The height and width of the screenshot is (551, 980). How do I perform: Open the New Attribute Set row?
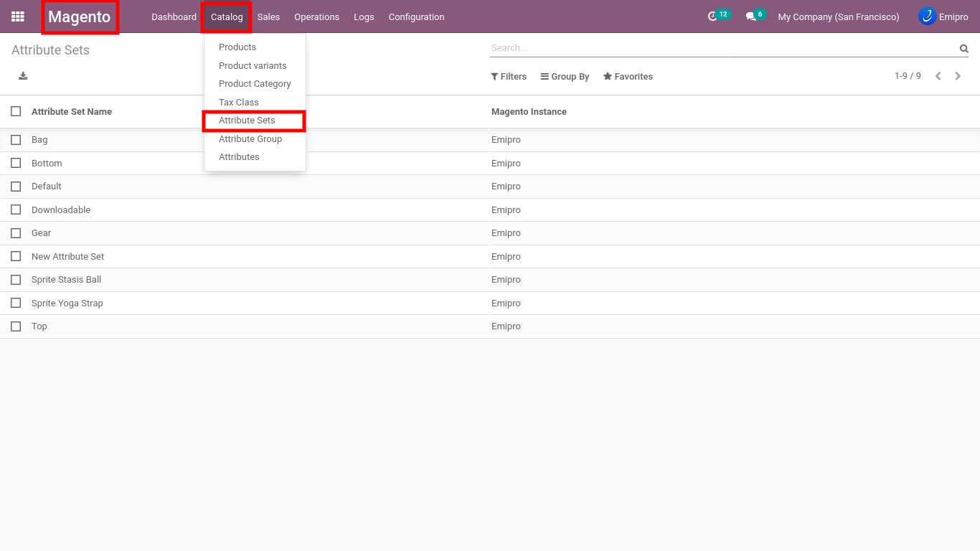point(490,256)
